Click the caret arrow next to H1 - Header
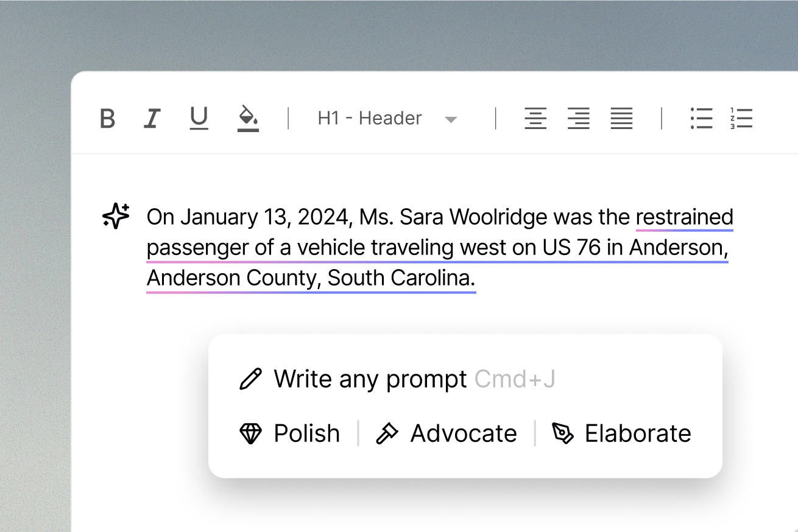 point(451,119)
